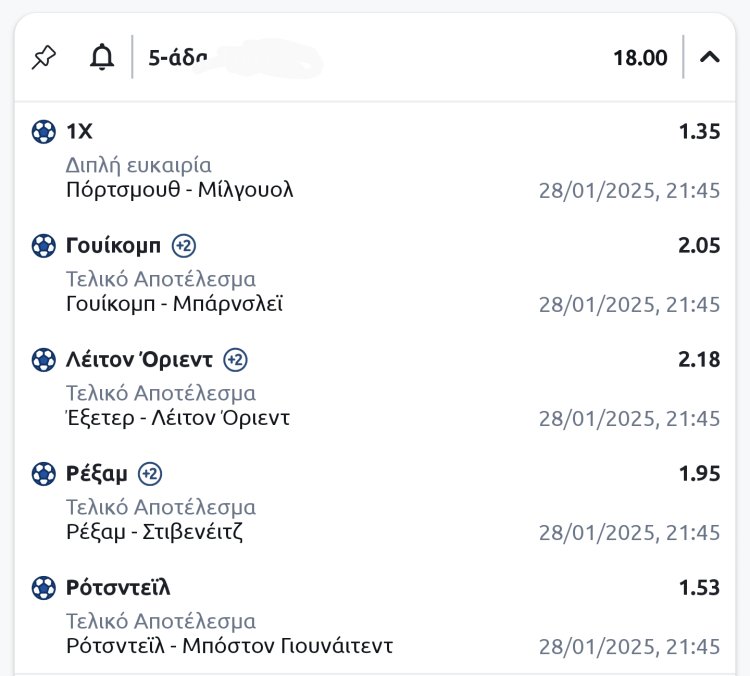Screen dimensions: 750x676
Task: Click the football icon beside Γουίκομπ
Action: (43, 245)
